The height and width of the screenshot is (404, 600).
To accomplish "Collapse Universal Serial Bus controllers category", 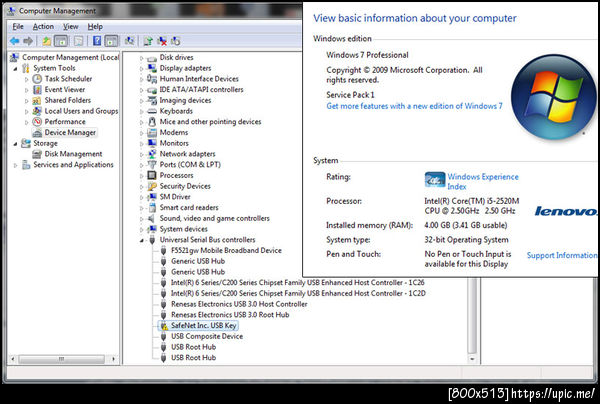I will pos(142,240).
